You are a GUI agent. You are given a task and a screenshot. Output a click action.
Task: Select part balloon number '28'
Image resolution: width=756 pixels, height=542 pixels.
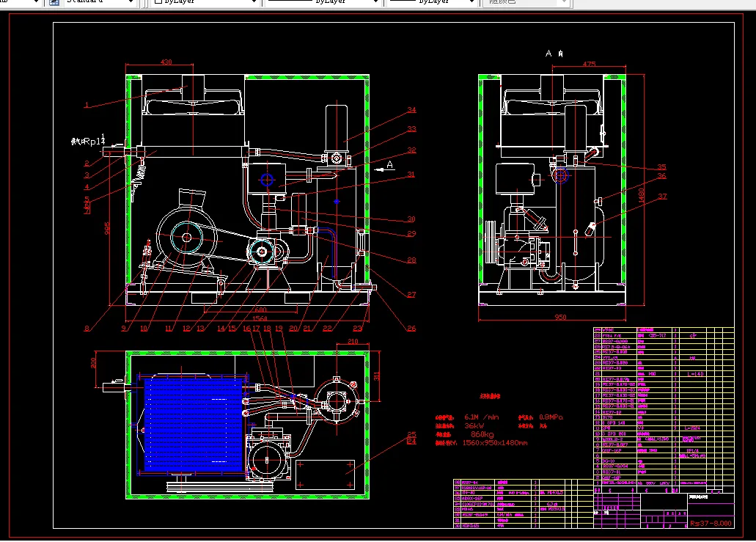pos(411,260)
